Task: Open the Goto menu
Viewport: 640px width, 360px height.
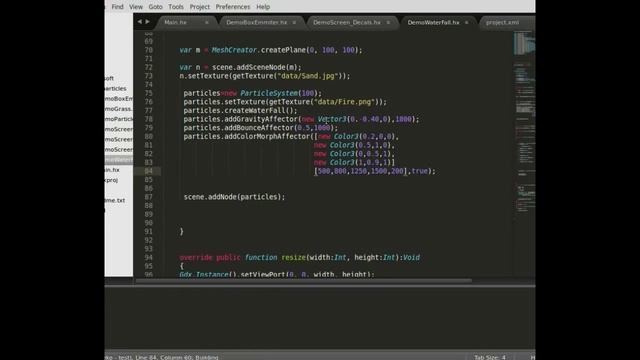Action: point(156,7)
